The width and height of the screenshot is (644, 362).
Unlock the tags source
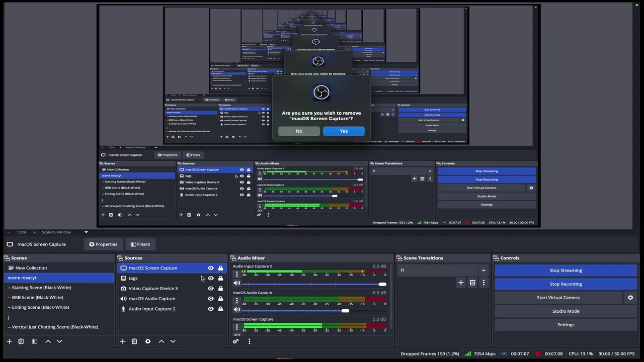point(220,278)
